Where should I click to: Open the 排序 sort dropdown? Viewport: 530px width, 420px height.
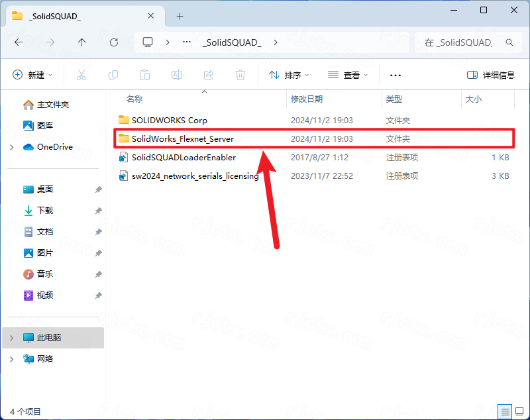point(290,76)
